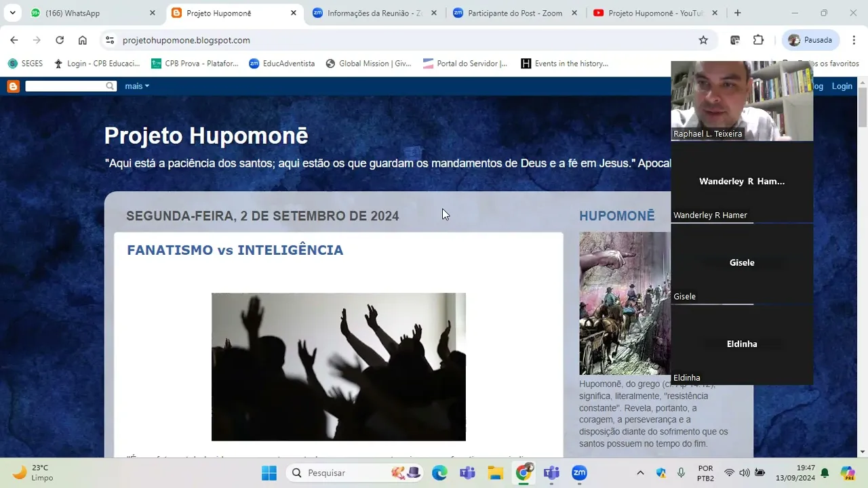The width and height of the screenshot is (868, 488).
Task: Click the Blogger search magnifier icon
Action: click(110, 86)
